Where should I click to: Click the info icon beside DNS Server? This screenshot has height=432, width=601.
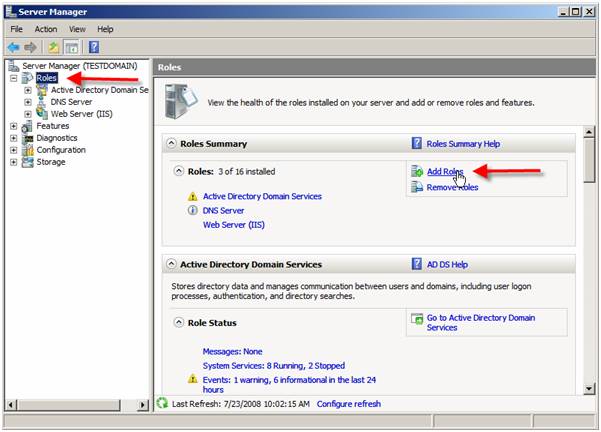[192, 210]
